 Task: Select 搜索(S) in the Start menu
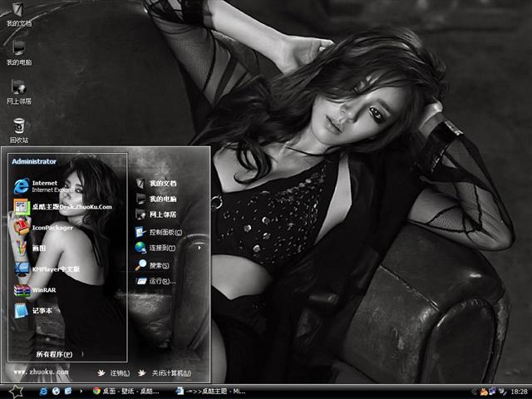[159, 265]
